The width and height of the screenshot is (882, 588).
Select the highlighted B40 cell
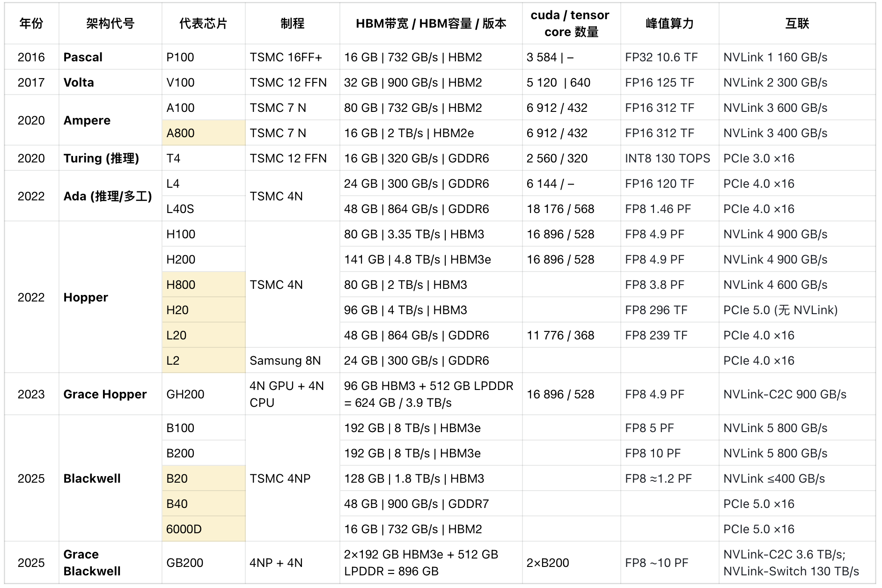point(204,504)
